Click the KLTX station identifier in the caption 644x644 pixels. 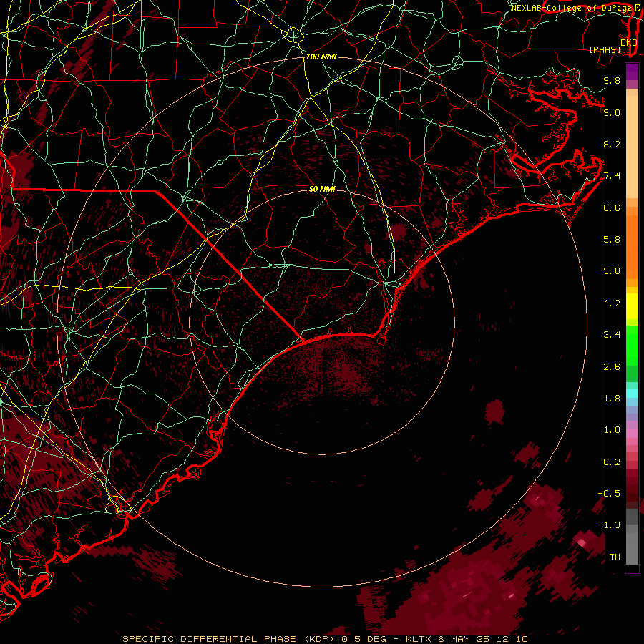(x=419, y=639)
